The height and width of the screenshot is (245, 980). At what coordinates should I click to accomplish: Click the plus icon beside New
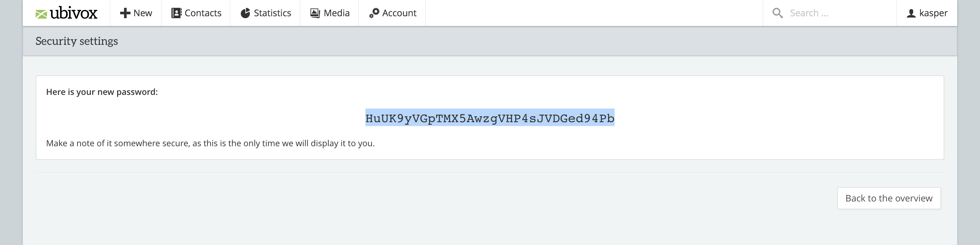click(125, 13)
